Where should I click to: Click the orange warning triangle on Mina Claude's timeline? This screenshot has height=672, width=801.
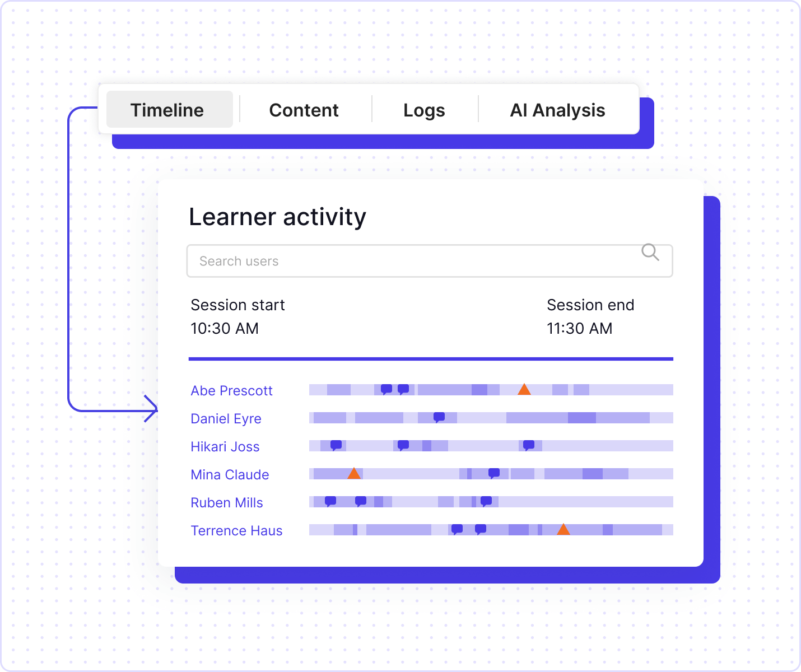pos(353,474)
